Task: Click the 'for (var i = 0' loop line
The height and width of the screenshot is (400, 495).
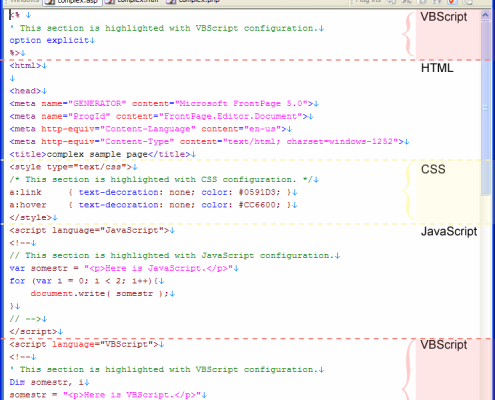Action: coord(84,281)
